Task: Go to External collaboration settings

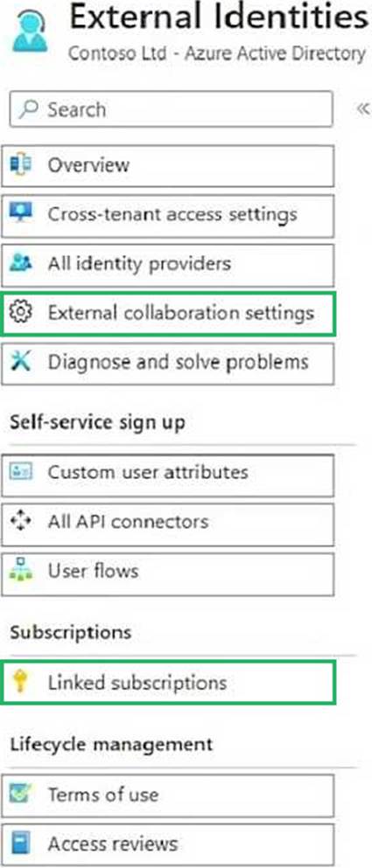Action: (167, 314)
